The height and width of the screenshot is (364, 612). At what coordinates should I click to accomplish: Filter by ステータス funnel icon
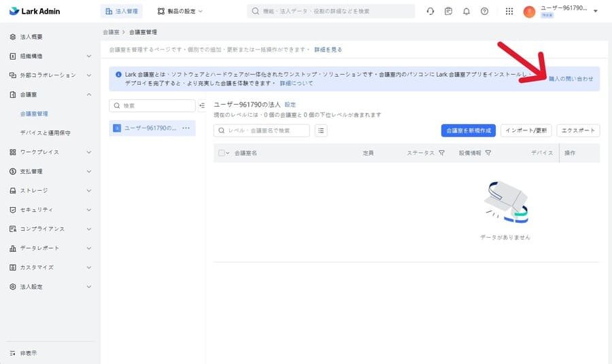(441, 153)
